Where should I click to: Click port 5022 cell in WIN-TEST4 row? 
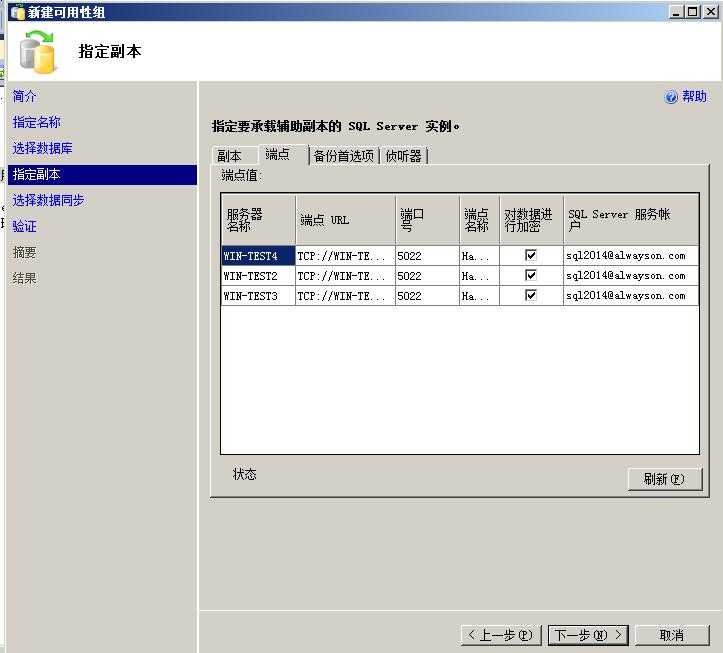[x=427, y=255]
